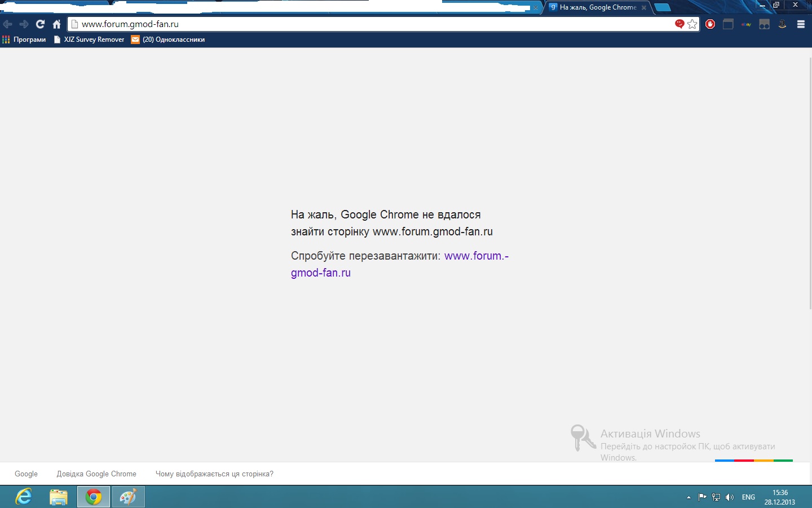This screenshot has height=508, width=812.
Task: Open the Paint app in the taskbar
Action: click(x=129, y=497)
